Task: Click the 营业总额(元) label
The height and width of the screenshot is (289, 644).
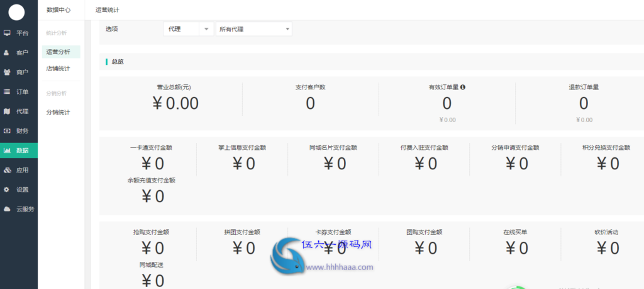Action: pos(174,87)
